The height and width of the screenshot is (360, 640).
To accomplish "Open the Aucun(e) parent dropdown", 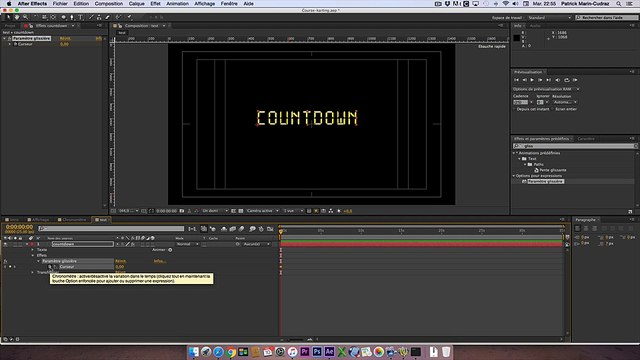I will point(257,244).
